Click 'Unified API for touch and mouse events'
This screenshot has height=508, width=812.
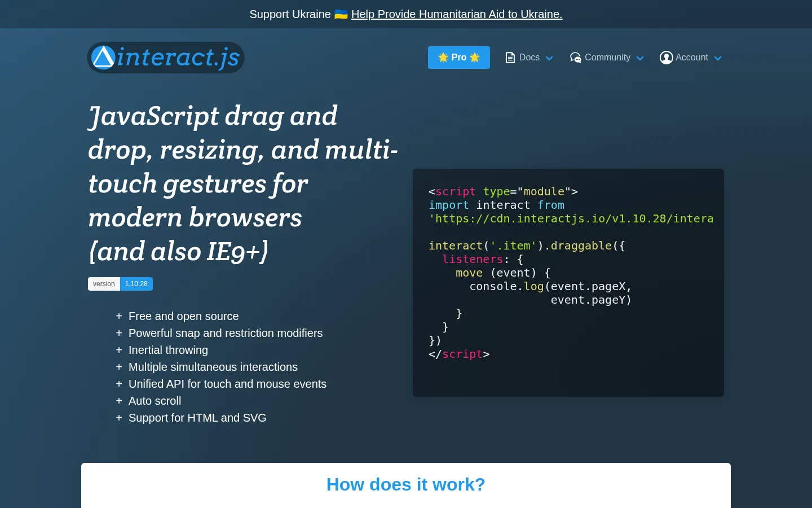227,384
